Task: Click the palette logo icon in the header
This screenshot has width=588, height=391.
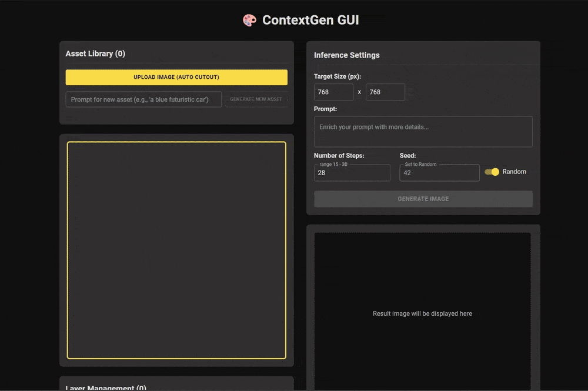Action: (x=249, y=19)
